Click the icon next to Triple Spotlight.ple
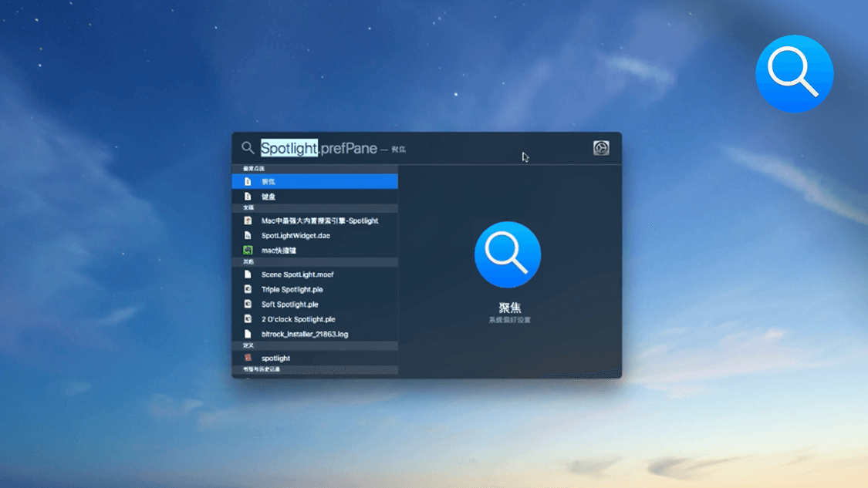Viewport: 868px width, 488px height. 248,290
